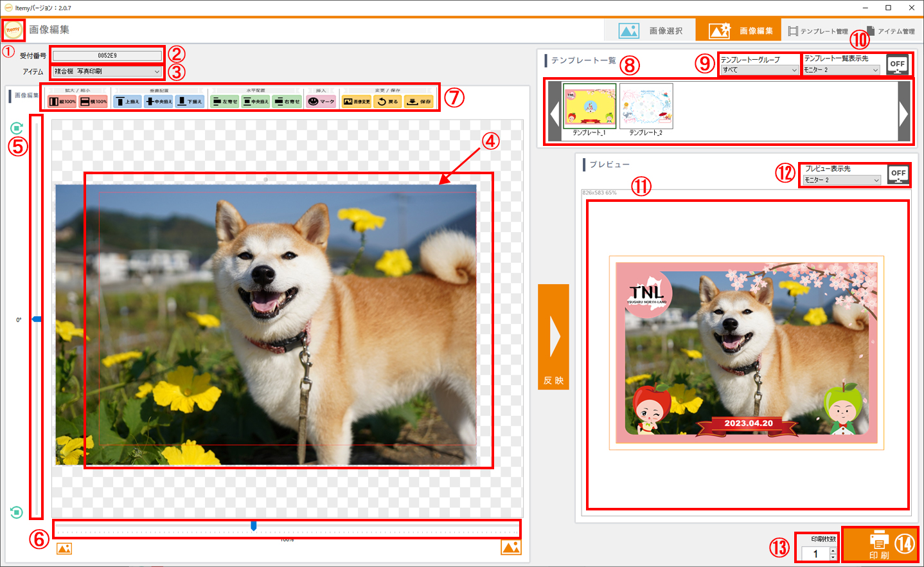
Task: Toggle the template list display OFF switch
Action: [897, 64]
